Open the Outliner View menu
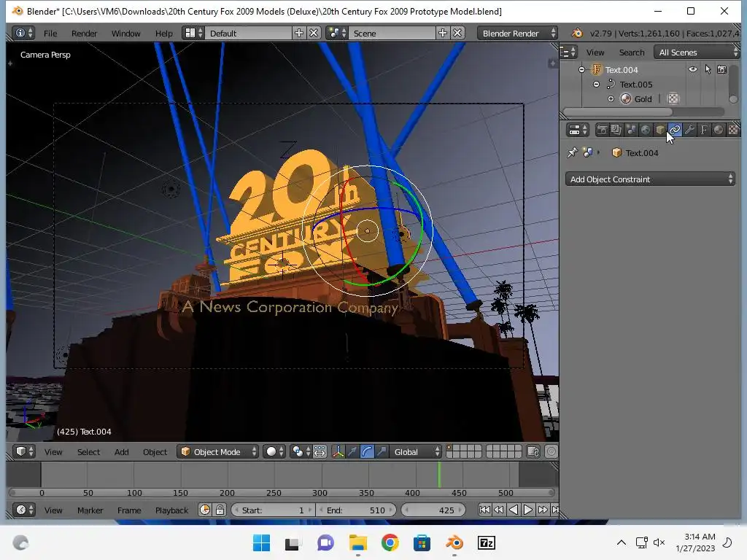747x560 pixels. [595, 52]
